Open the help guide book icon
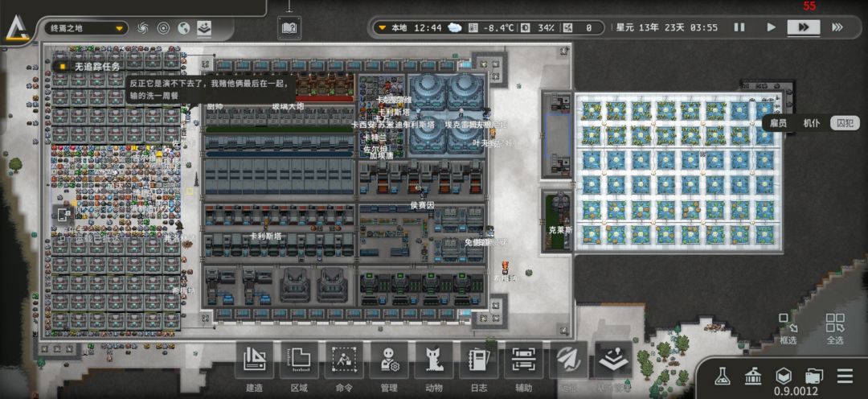This screenshot has width=868, height=399. pos(289,27)
